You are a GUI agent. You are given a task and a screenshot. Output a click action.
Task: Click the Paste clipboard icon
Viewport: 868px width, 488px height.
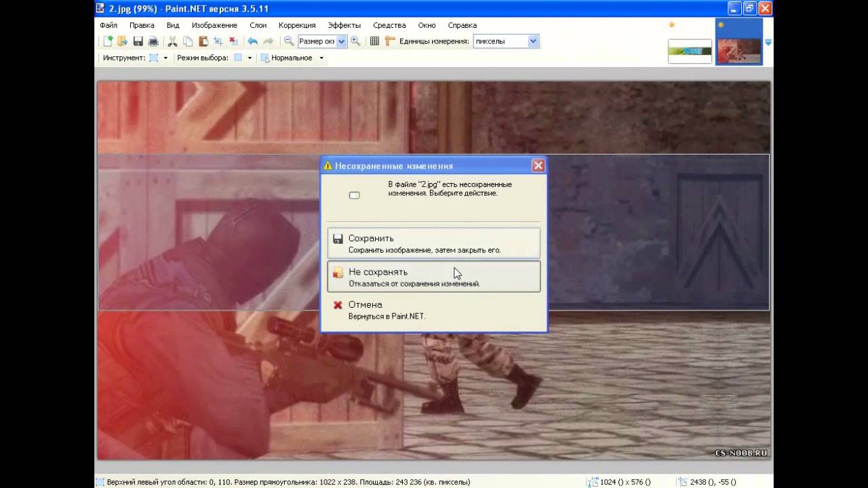tap(203, 41)
